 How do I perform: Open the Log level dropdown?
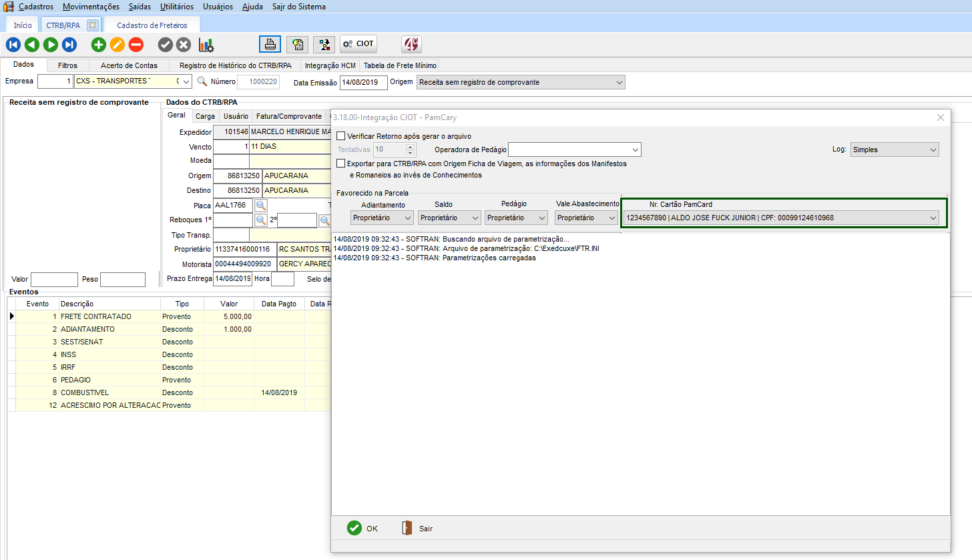click(895, 150)
